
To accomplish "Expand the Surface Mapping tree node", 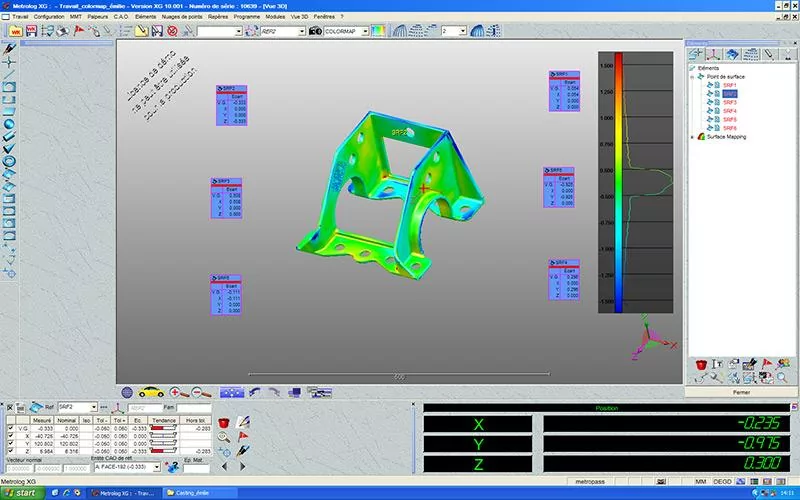I will 694,137.
